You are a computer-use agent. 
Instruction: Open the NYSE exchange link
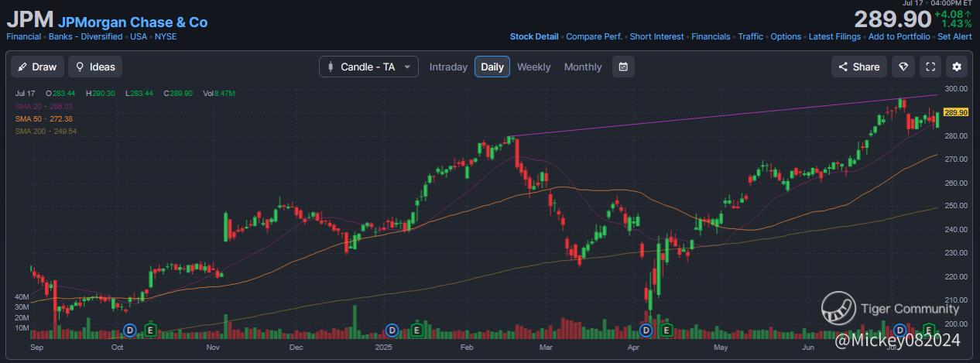[165, 36]
